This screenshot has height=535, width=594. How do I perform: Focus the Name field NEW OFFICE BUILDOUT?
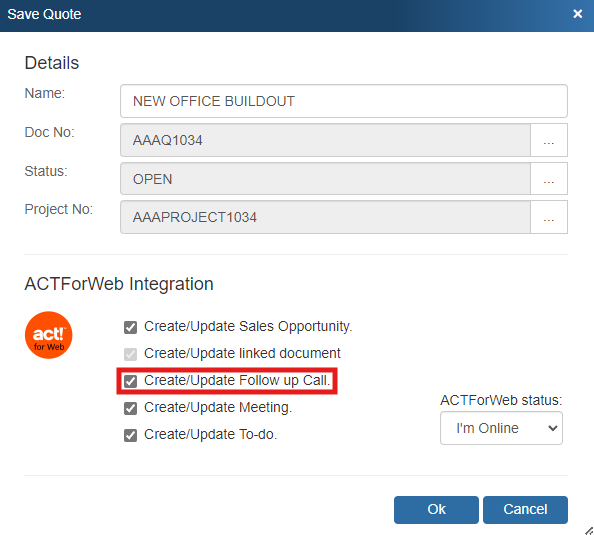pyautogui.click(x=344, y=101)
